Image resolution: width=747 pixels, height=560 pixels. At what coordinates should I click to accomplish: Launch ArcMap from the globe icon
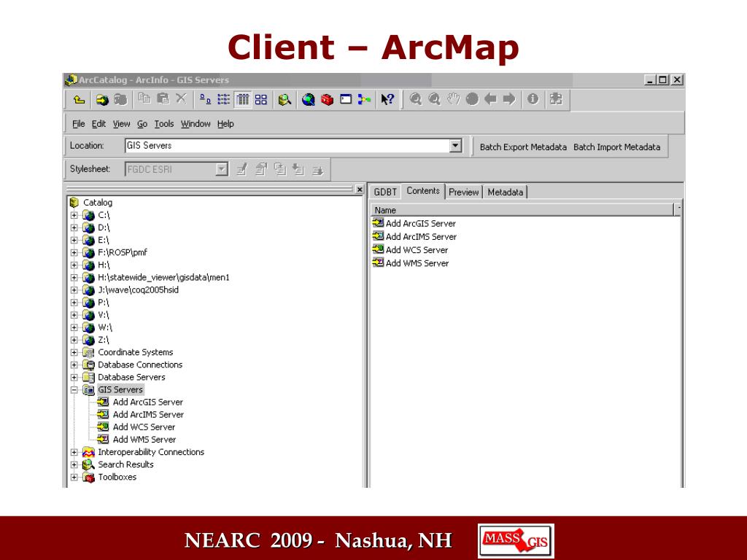coord(309,99)
